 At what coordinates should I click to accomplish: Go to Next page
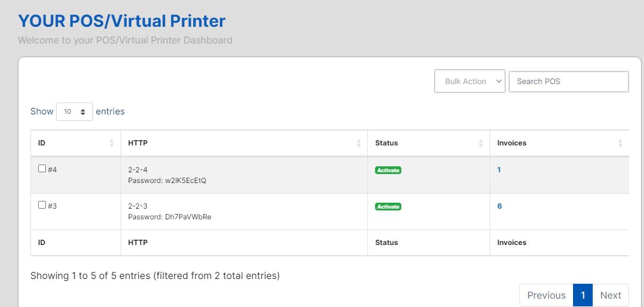point(611,295)
